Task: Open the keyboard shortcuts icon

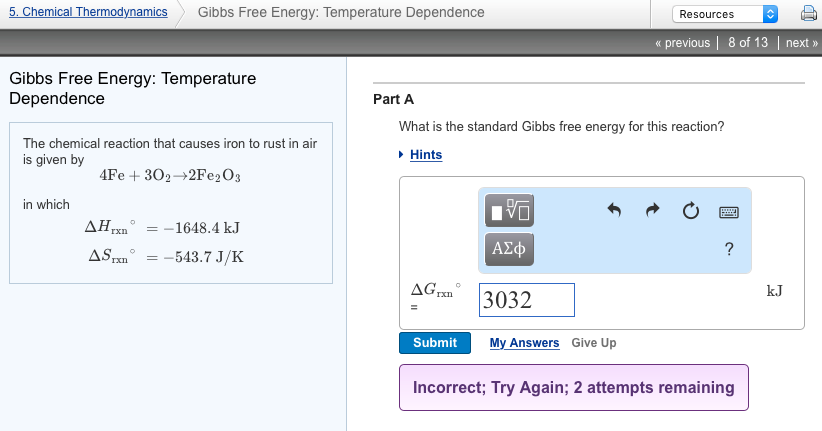Action: coord(728,212)
